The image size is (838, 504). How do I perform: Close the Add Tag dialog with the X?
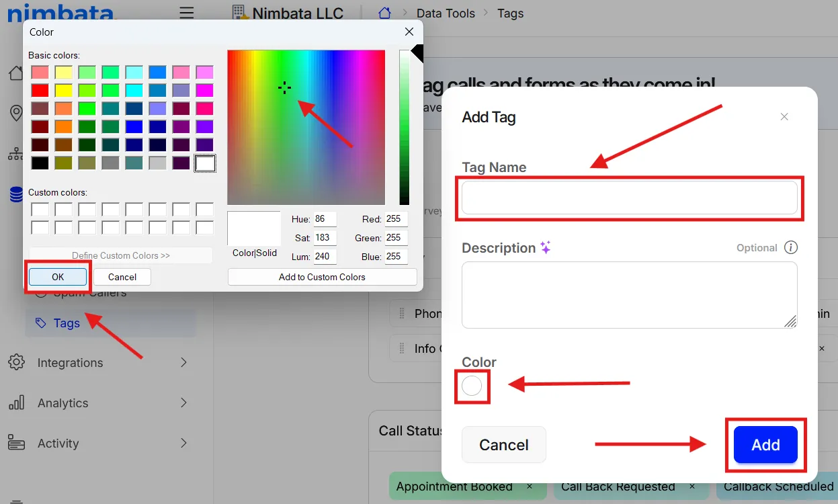pyautogui.click(x=784, y=117)
